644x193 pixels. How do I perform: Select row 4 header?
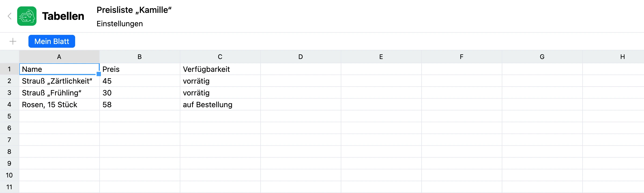9,105
